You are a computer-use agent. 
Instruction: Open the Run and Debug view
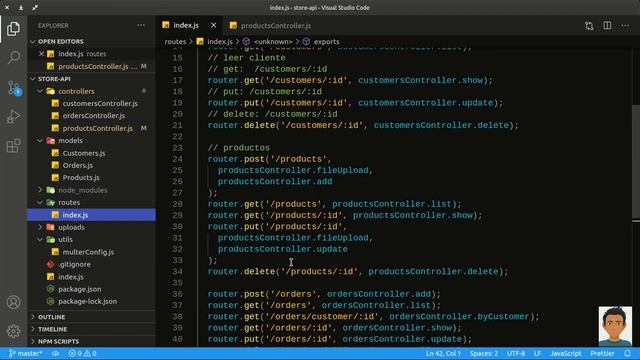13,117
